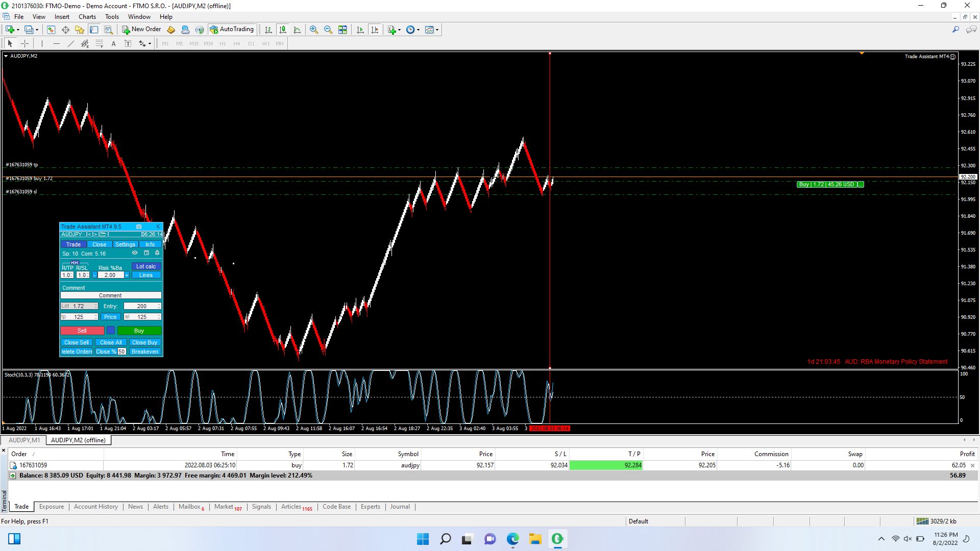980x551 pixels.
Task: Take screenshot with Trade Assistant camera icon
Action: coord(139,227)
